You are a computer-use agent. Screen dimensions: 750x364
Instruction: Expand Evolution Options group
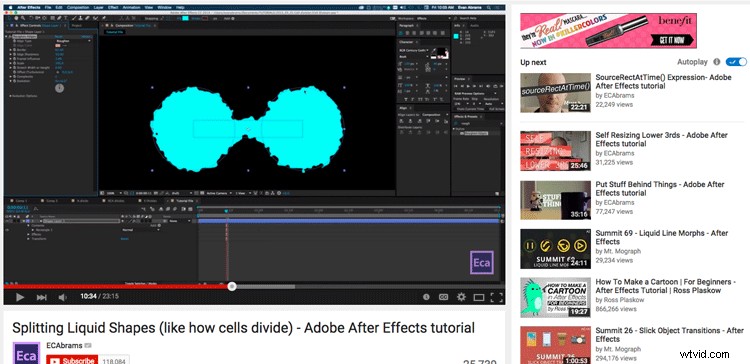tap(11, 96)
